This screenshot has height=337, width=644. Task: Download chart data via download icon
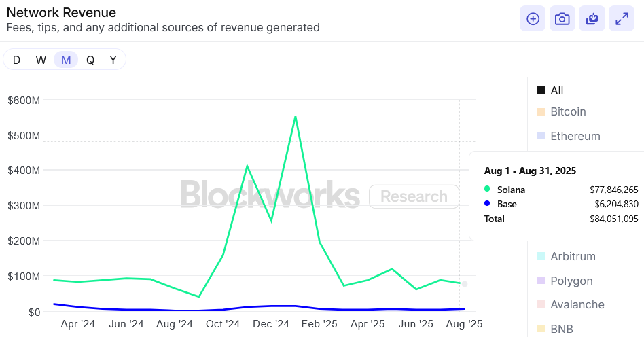coord(592,18)
